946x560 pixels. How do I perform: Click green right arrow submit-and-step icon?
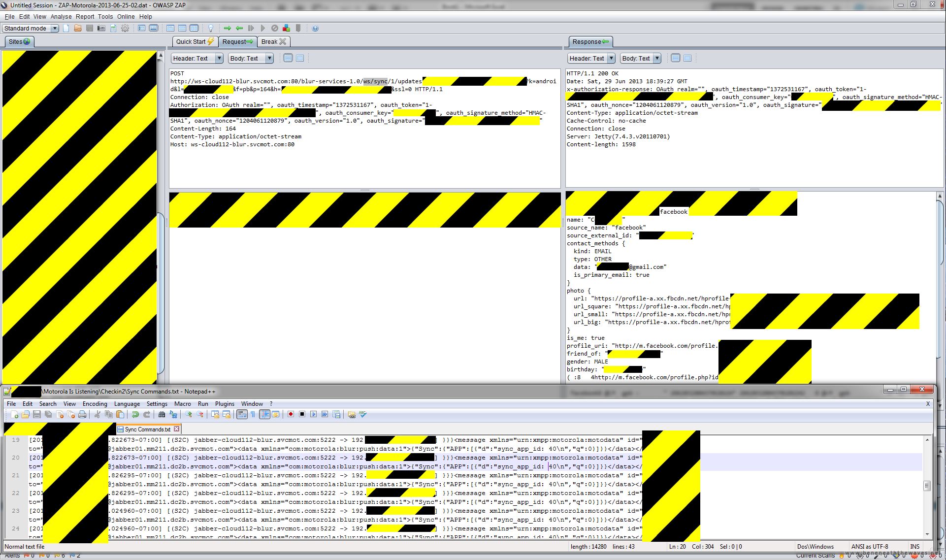[x=228, y=29]
